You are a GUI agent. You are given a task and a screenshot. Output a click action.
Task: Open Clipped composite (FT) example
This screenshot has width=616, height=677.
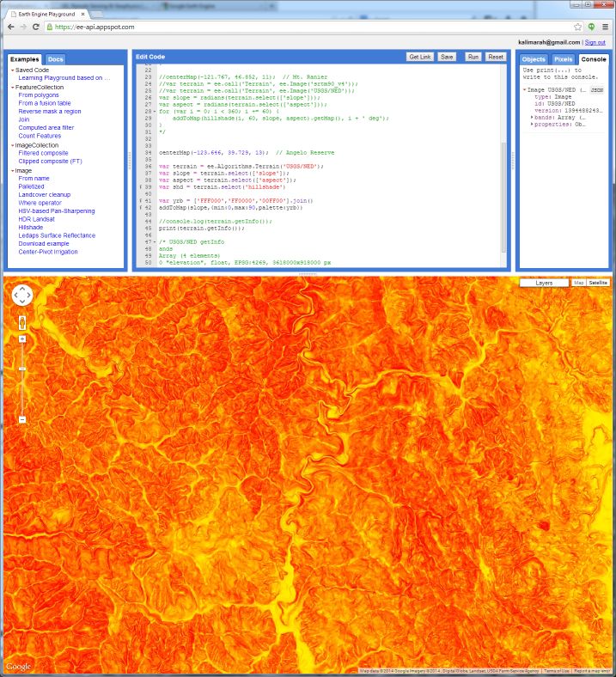click(50, 162)
